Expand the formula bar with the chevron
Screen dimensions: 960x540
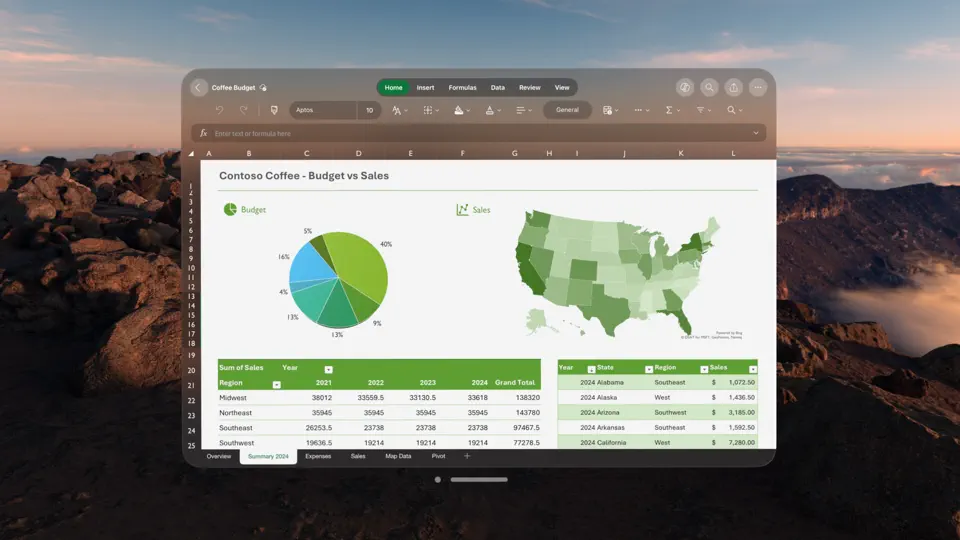click(756, 133)
